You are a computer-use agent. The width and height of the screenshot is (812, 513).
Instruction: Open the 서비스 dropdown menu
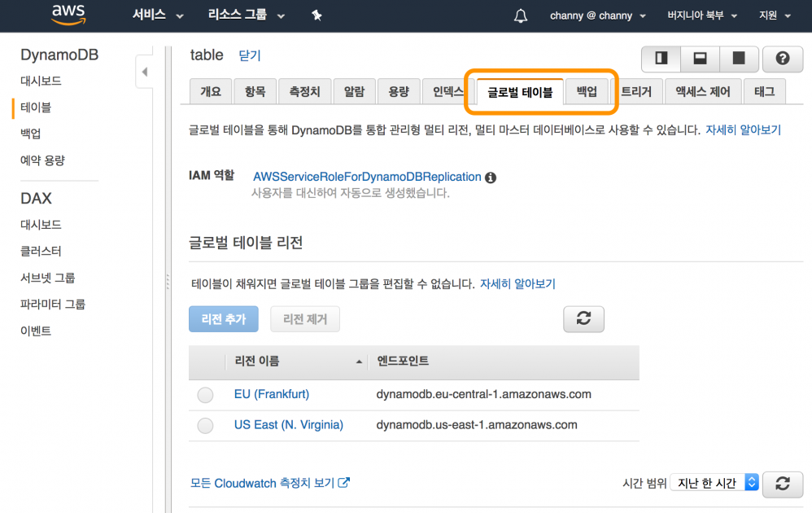158,15
